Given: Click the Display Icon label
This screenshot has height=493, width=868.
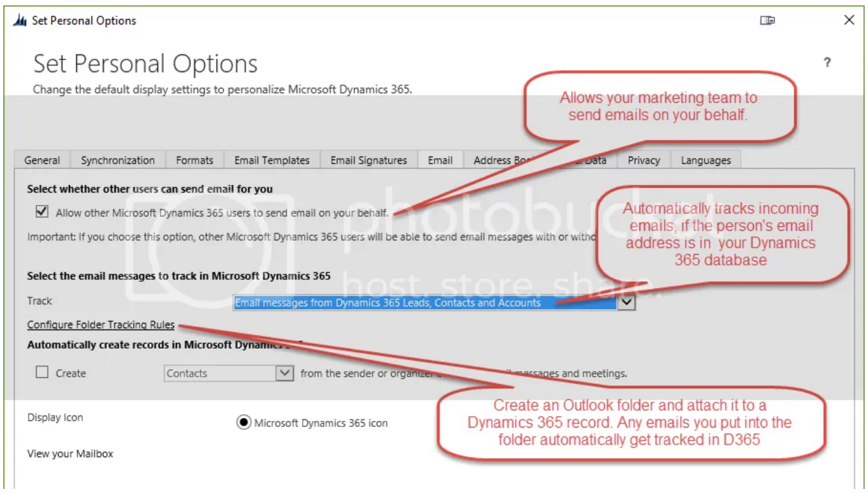Looking at the screenshot, I should point(55,417).
